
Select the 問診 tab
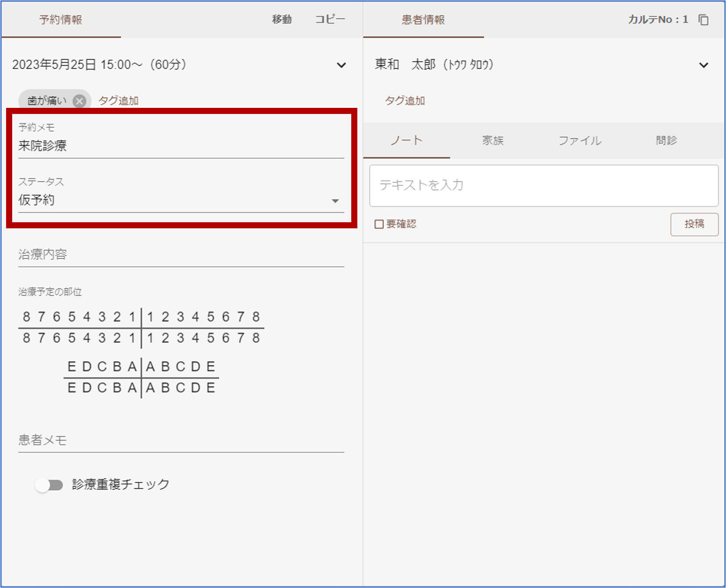click(666, 140)
